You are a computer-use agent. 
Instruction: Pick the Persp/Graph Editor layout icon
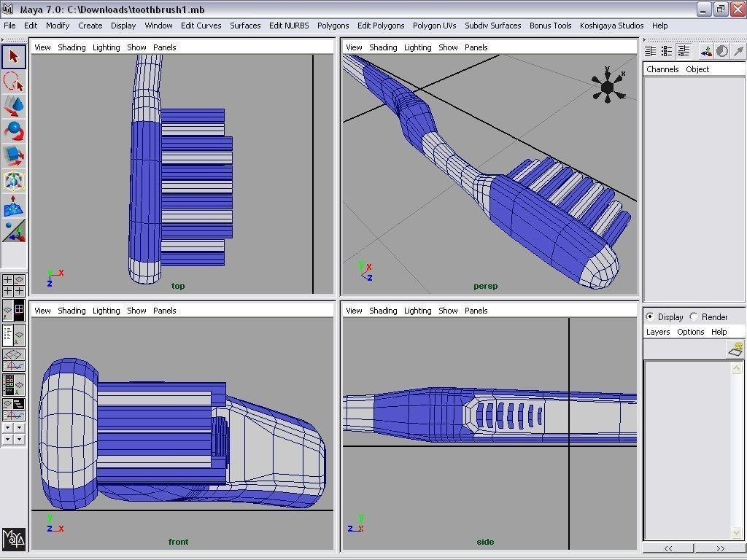coord(13,360)
